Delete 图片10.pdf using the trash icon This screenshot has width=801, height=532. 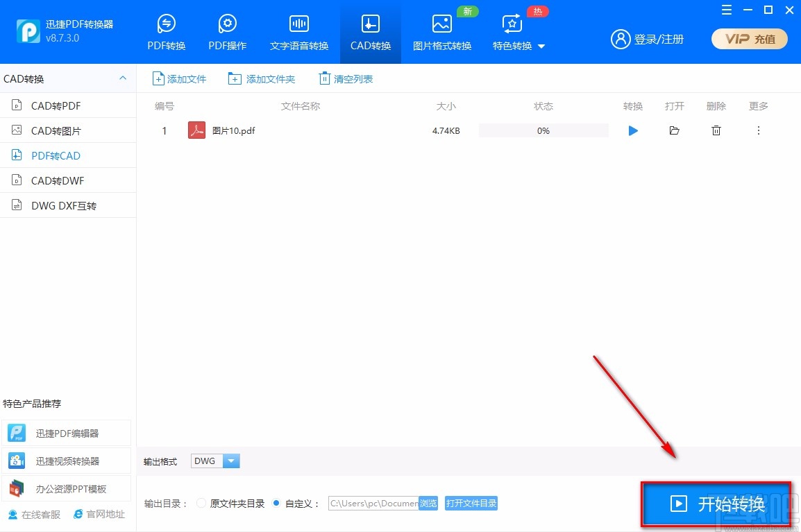click(716, 130)
